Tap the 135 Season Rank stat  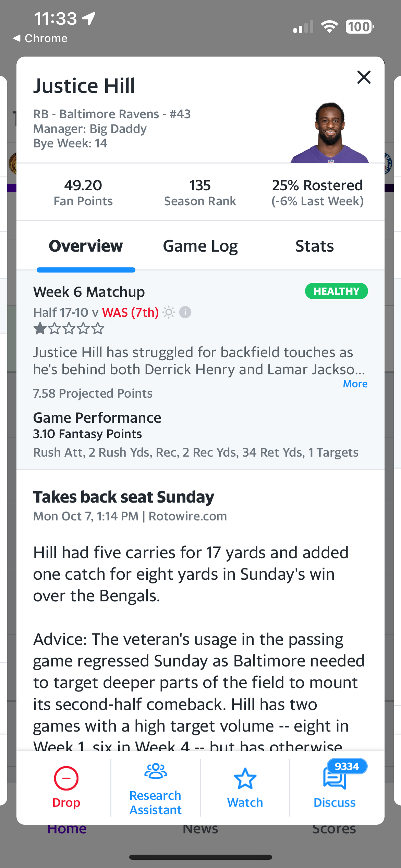200,192
